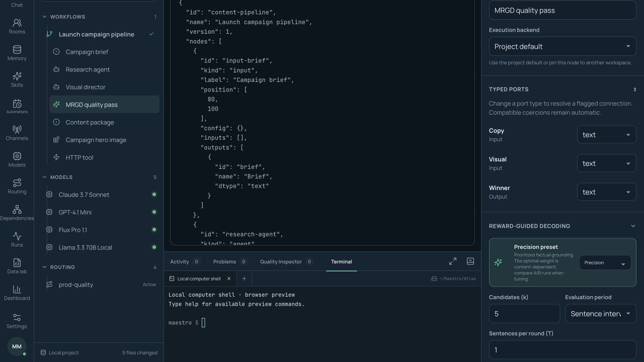This screenshot has height=362, width=644.
Task: Click the Candidates (k) input field
Action: (x=524, y=314)
